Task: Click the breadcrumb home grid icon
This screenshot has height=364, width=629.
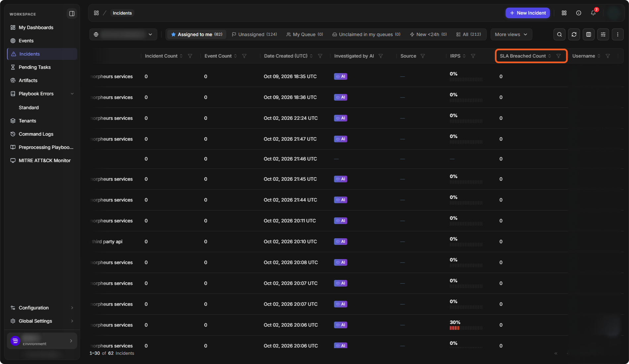Action: pos(96,13)
